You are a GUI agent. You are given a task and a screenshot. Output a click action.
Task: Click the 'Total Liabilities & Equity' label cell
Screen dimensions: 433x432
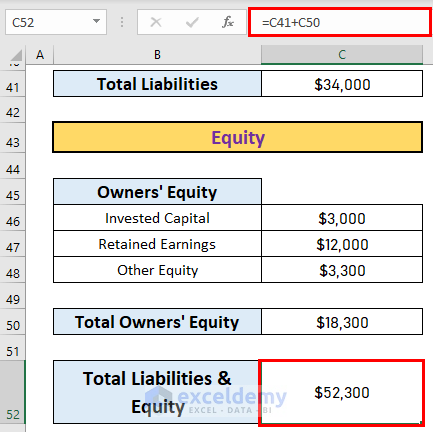pyautogui.click(x=156, y=392)
